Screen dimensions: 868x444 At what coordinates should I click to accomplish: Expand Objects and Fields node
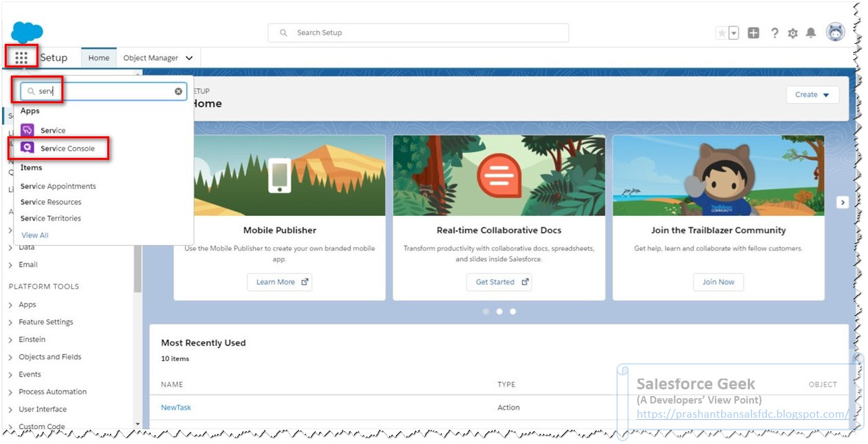11,357
